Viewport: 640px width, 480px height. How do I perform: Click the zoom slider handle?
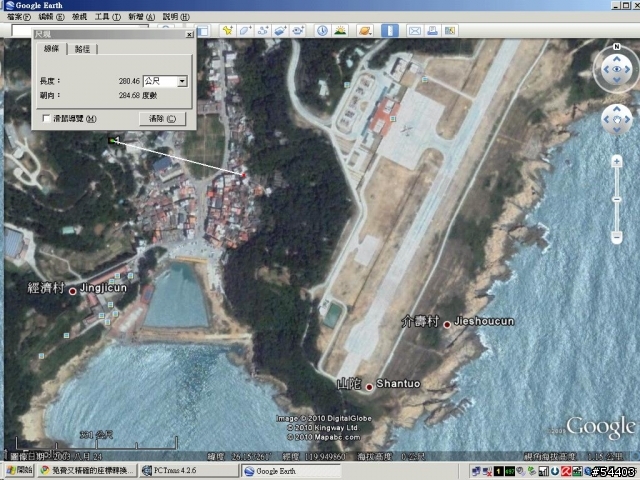[617, 199]
